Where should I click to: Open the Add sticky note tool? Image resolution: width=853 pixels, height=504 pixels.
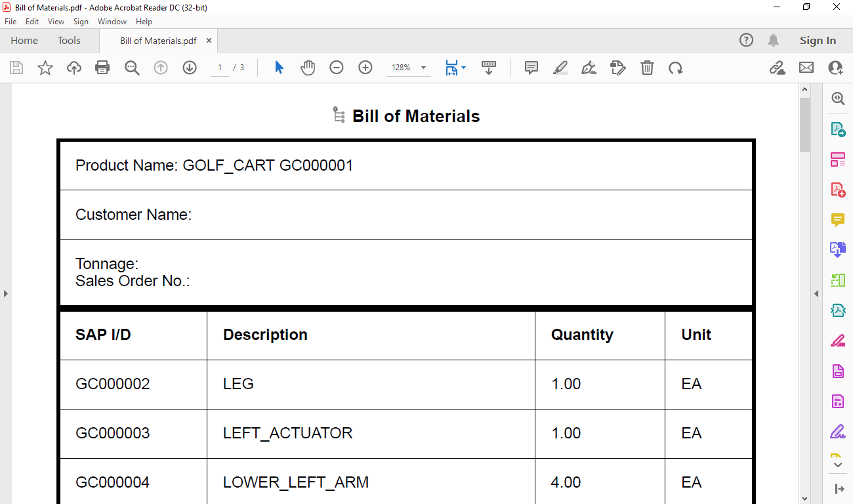click(x=531, y=68)
